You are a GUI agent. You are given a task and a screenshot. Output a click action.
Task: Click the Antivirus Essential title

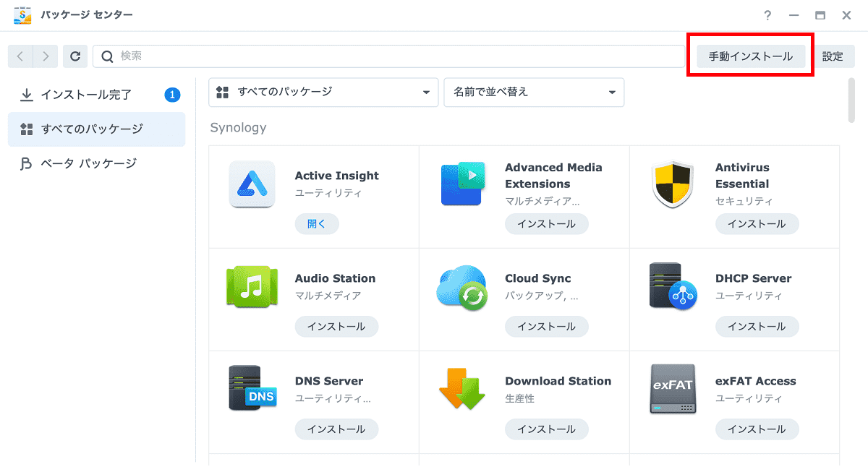tap(742, 176)
